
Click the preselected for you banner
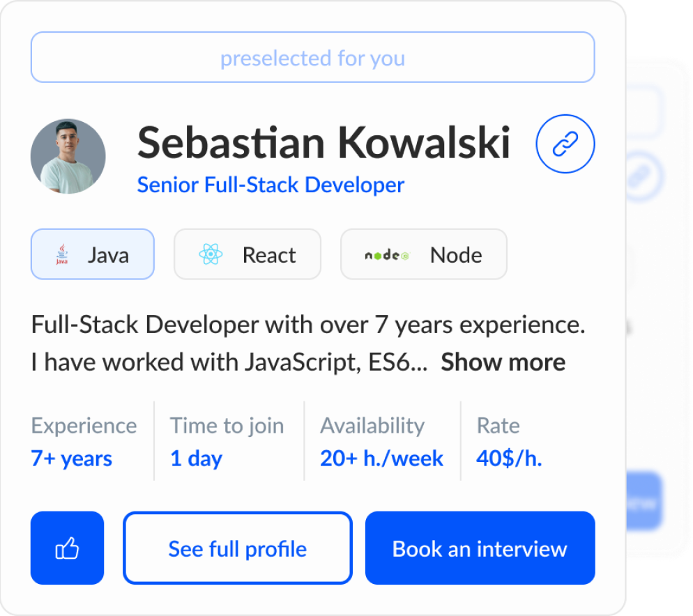[312, 58]
